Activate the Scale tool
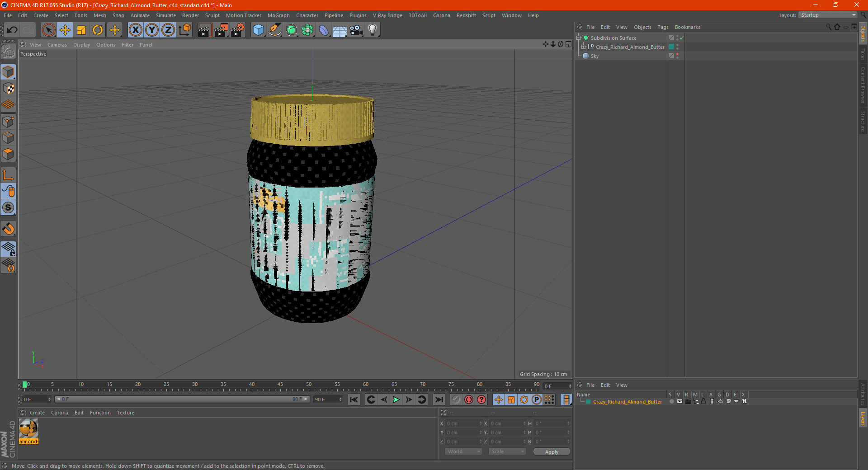The image size is (868, 470). [x=81, y=30]
